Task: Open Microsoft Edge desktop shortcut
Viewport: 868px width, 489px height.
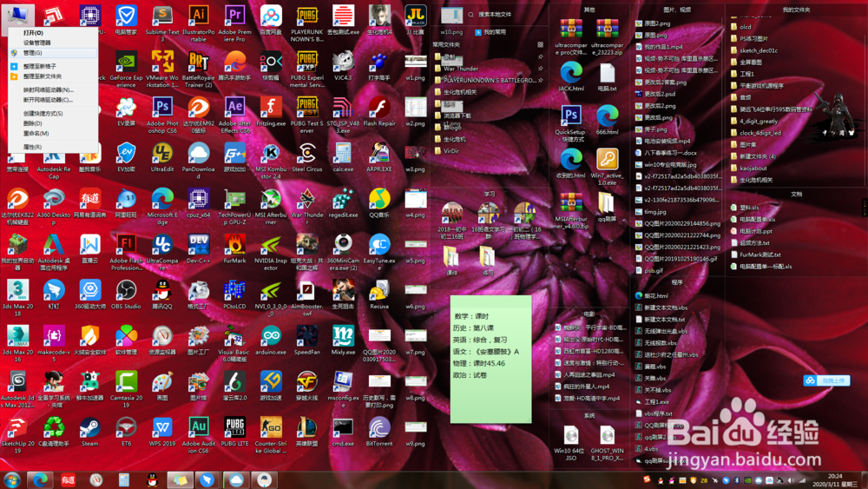Action: [x=162, y=206]
